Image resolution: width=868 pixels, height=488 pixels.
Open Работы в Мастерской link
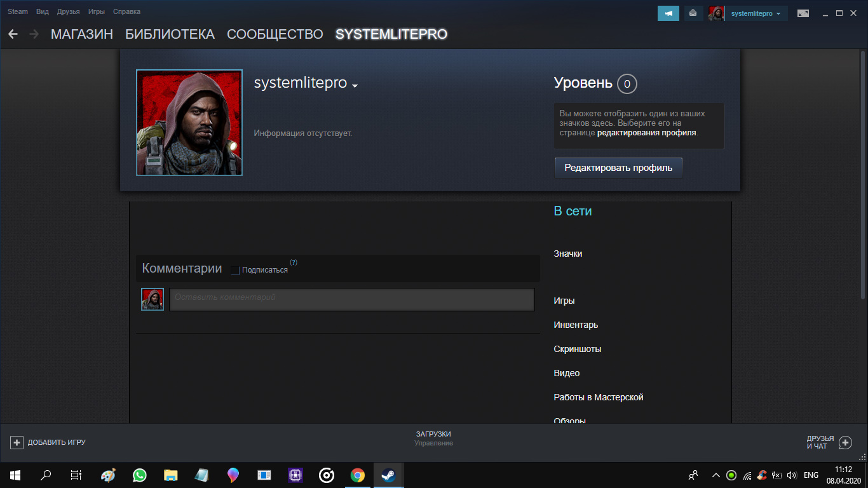tap(599, 397)
